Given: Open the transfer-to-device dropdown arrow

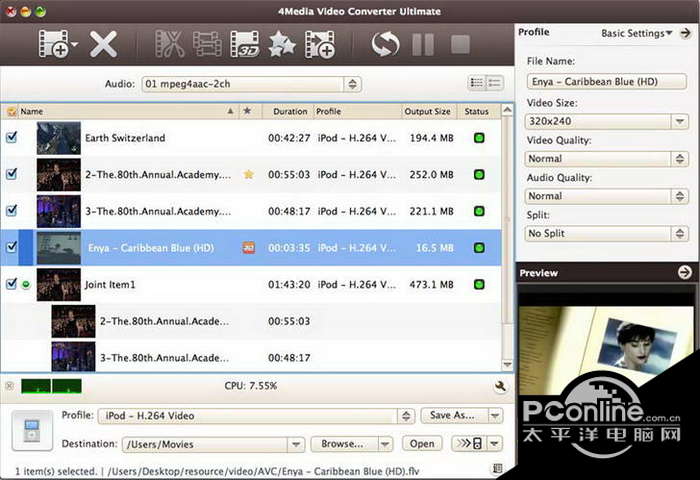Looking at the screenshot, I should click(495, 443).
